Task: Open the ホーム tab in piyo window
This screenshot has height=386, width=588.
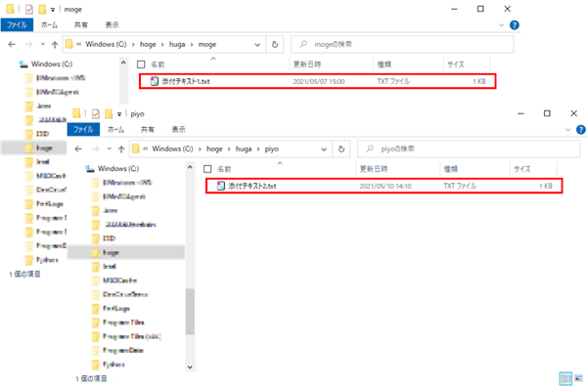Action: point(115,130)
